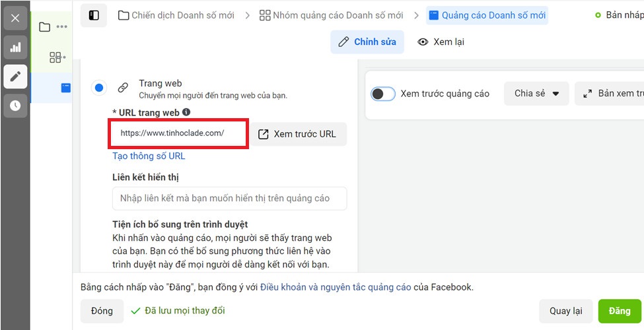Close the editor with the X icon
This screenshot has height=330, width=644.
pos(15,18)
